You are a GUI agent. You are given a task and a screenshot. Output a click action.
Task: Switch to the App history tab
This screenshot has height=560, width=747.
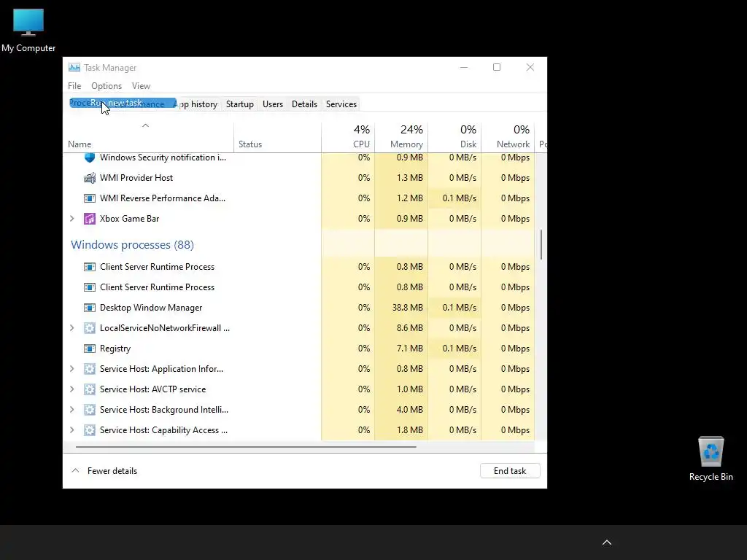(198, 104)
